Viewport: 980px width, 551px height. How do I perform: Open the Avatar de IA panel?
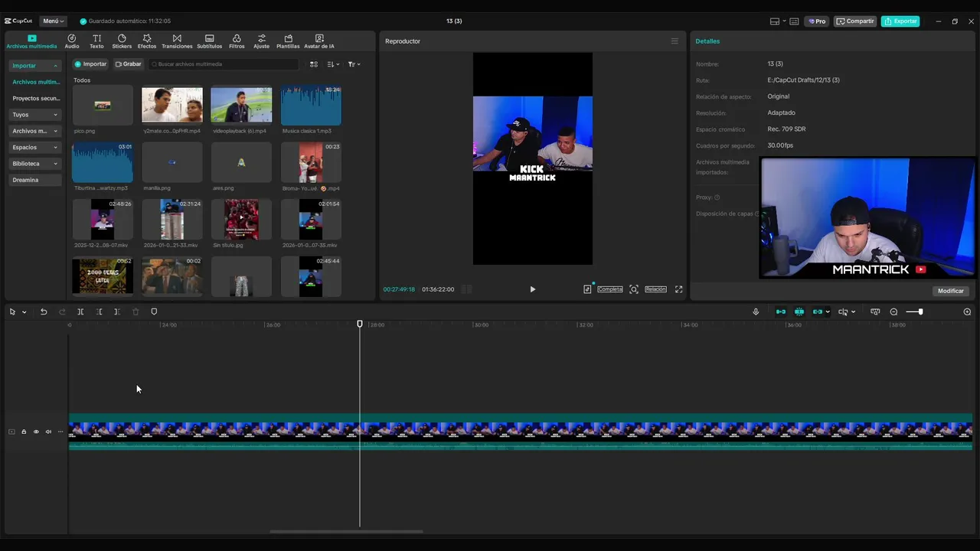(x=319, y=41)
